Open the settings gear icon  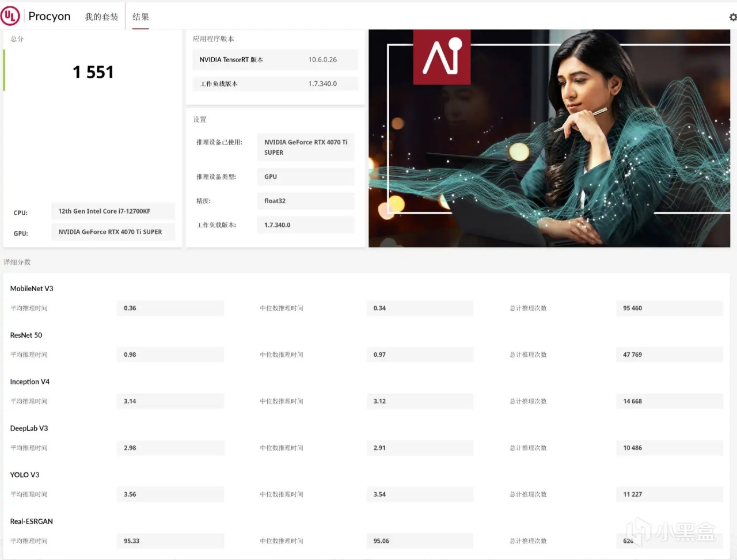click(732, 17)
